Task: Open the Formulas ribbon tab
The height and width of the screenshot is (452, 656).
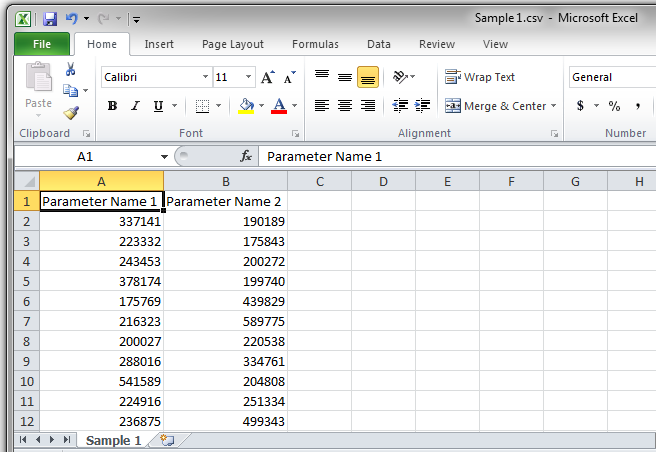Action: tap(315, 44)
